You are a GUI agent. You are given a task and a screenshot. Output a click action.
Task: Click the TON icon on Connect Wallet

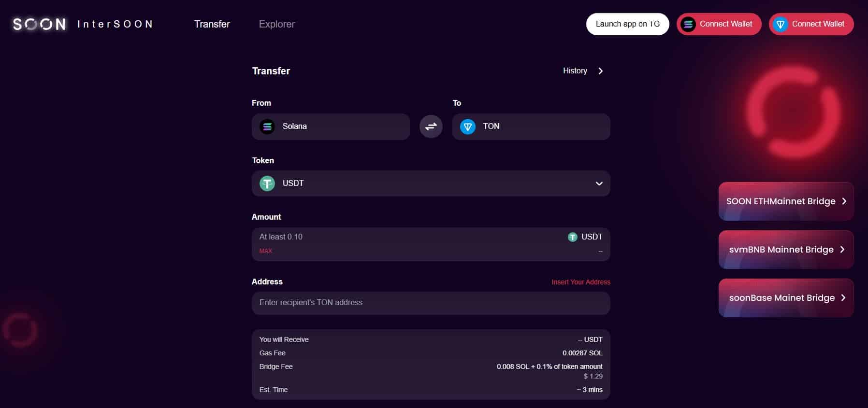click(x=780, y=24)
